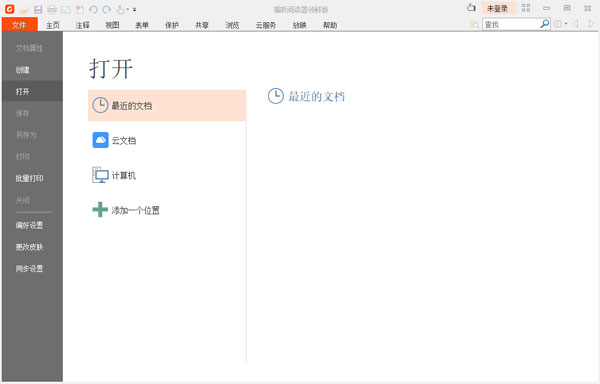Click the folder search icon beside 查找 box
600x384 pixels.
pos(474,24)
